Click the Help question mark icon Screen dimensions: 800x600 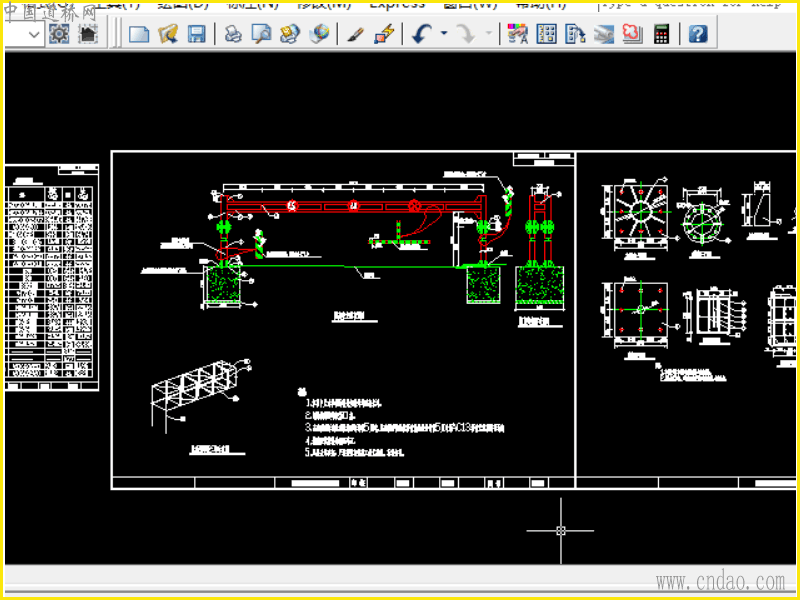pos(698,35)
